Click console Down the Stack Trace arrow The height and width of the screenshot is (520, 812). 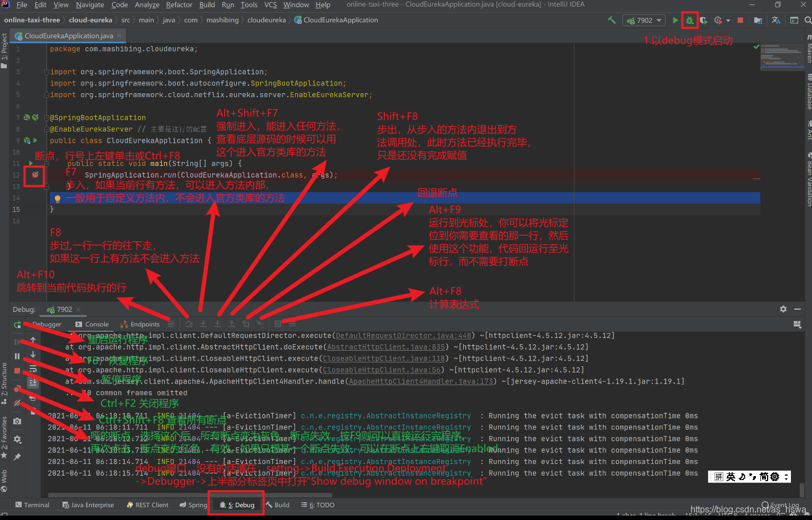(33, 355)
